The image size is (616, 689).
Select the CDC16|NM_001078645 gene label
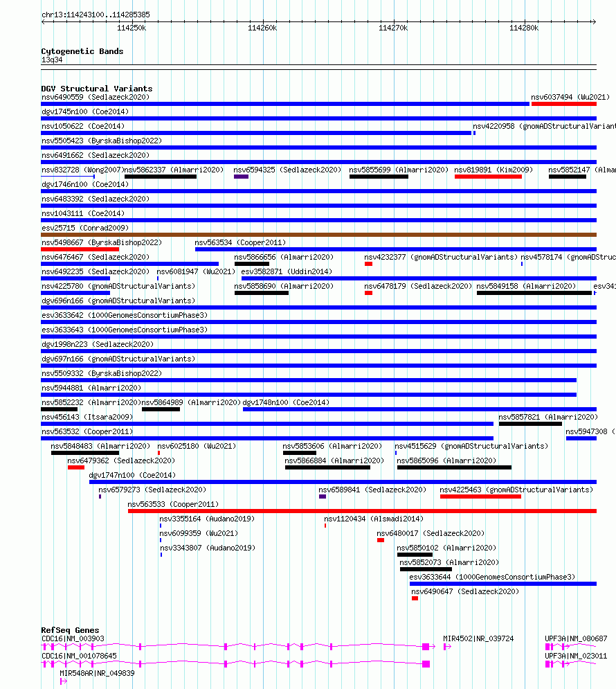(79, 656)
